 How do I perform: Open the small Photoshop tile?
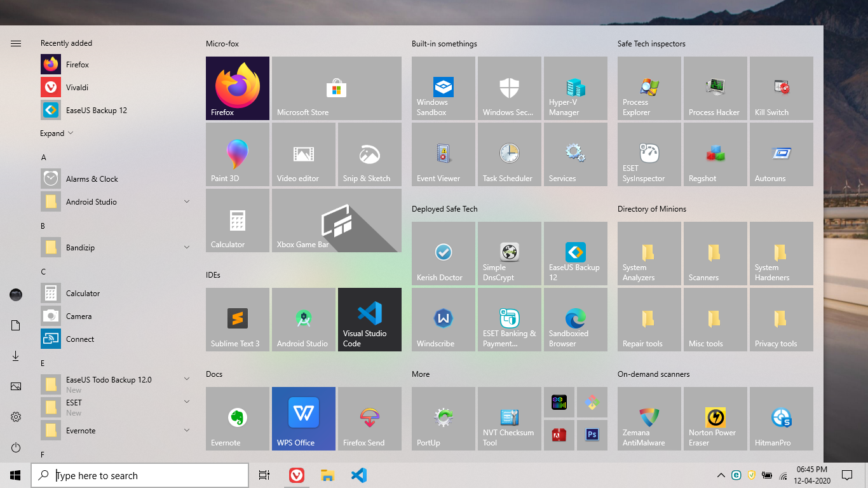(x=592, y=435)
